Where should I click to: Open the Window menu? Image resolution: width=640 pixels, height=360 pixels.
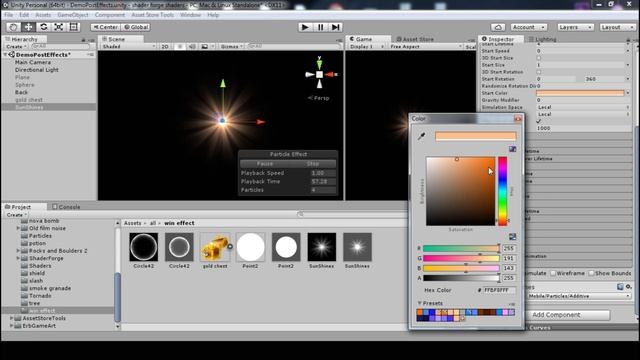click(191, 15)
